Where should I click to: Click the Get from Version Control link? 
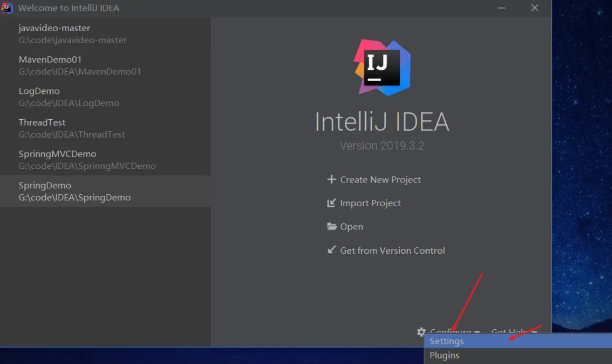tap(392, 251)
